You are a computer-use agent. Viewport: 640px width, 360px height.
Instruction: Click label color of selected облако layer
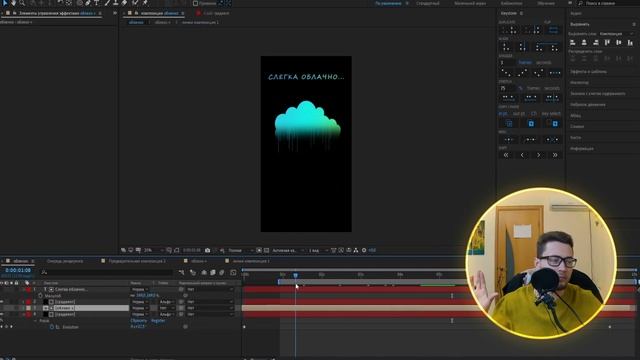pyautogui.click(x=28, y=308)
